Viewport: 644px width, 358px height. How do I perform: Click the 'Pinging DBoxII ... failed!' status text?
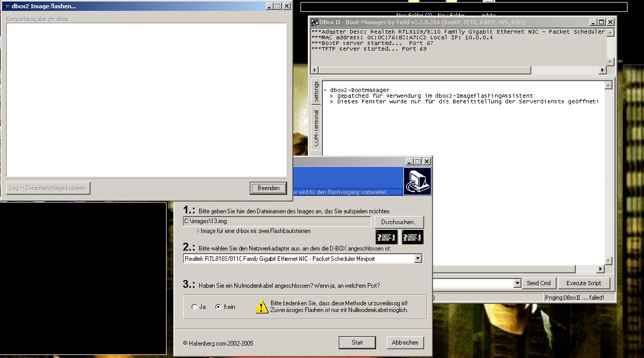point(574,298)
